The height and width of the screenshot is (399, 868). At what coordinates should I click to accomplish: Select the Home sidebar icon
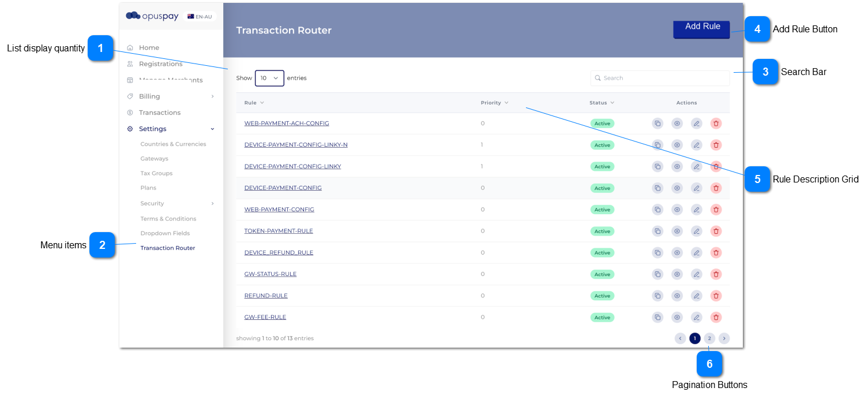[130, 47]
